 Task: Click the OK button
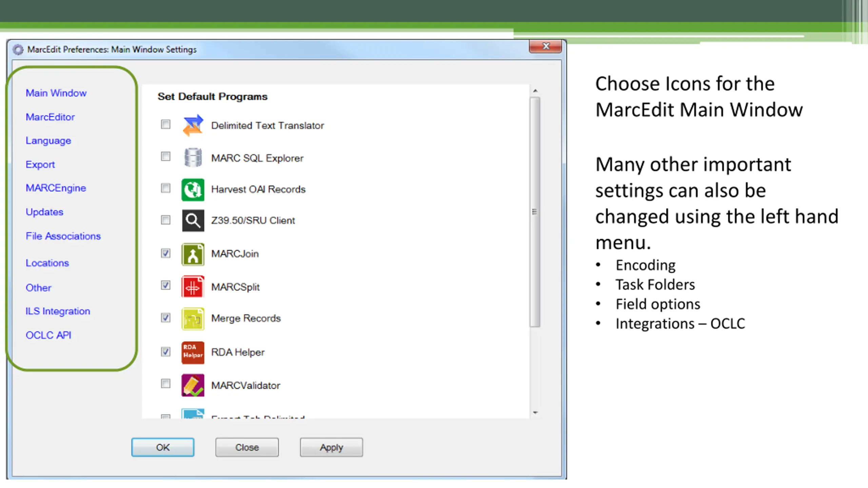(x=163, y=447)
